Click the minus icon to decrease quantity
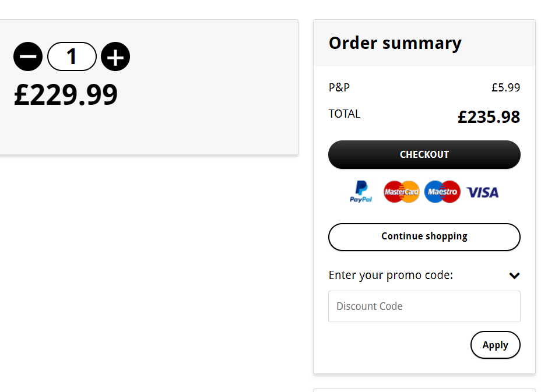The image size is (555, 392). click(x=28, y=56)
